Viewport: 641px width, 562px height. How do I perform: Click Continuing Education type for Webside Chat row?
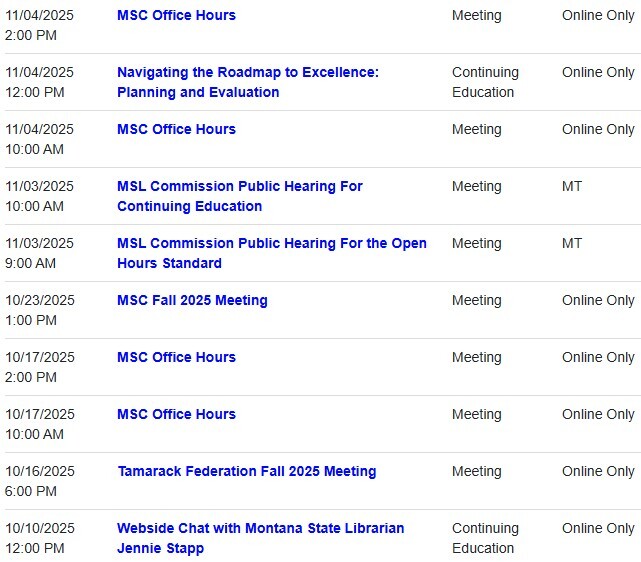485,538
